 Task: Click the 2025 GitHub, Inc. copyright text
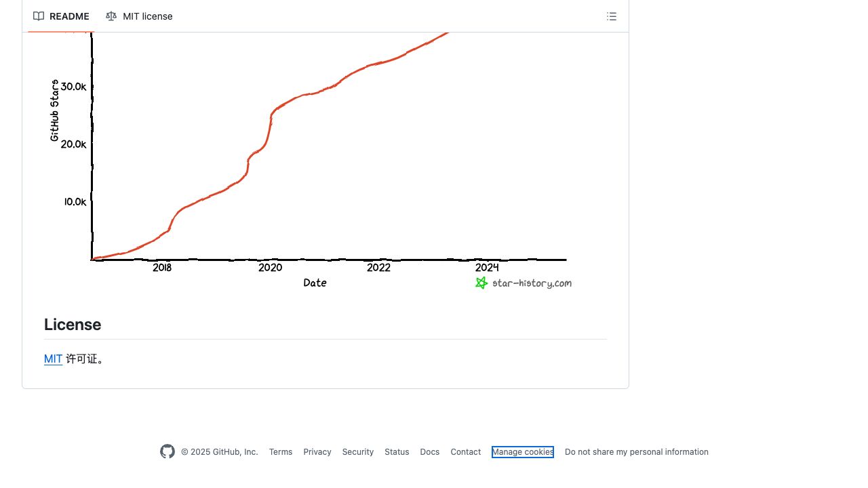220,452
